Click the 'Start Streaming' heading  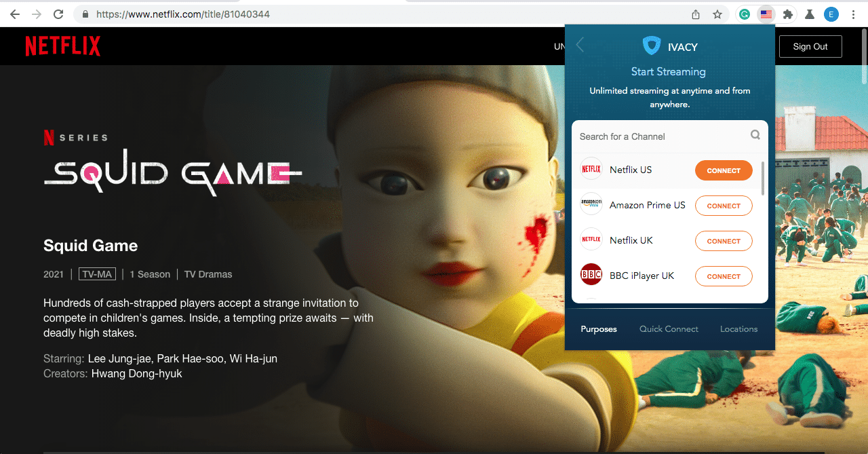pos(669,71)
